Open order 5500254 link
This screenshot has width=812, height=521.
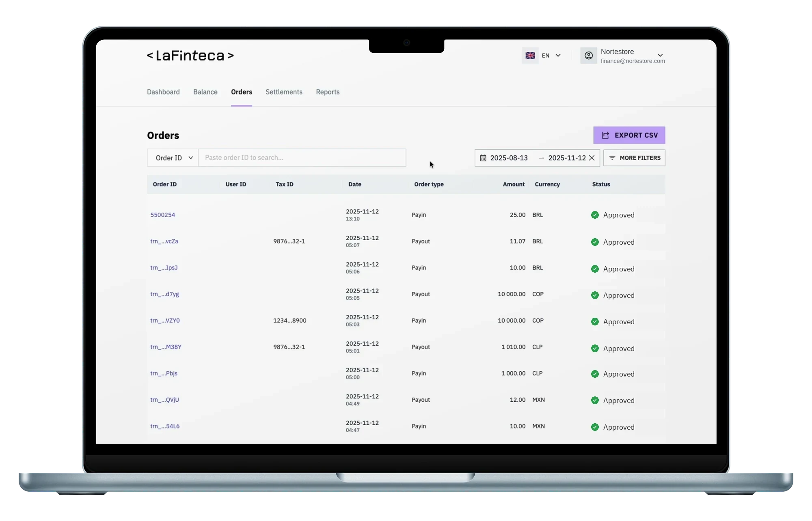pos(163,215)
